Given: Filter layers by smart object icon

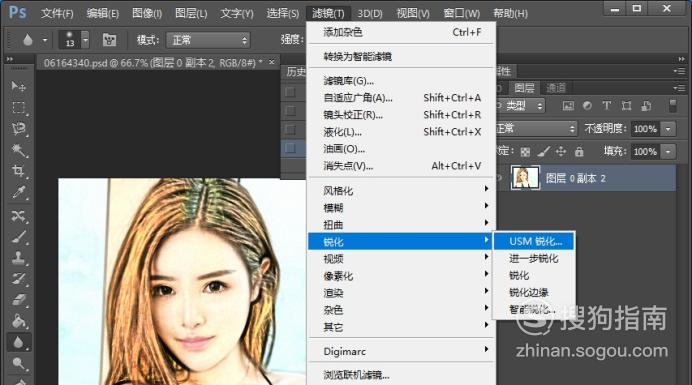Looking at the screenshot, I should pyautogui.click(x=646, y=106).
